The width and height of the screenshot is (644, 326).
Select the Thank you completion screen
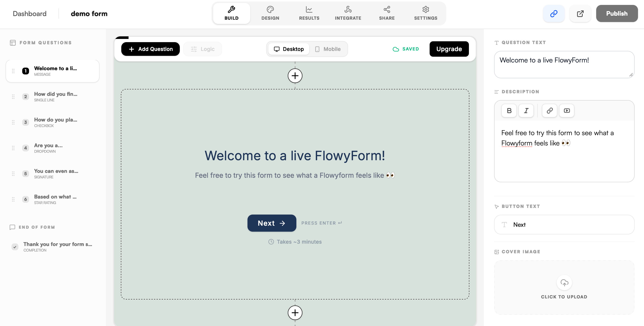click(x=57, y=247)
